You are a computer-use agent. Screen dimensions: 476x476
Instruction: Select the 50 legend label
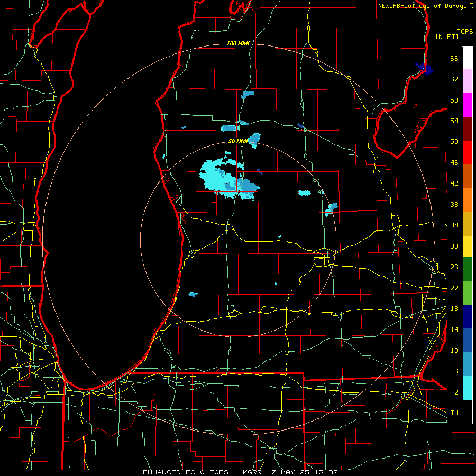(x=454, y=142)
